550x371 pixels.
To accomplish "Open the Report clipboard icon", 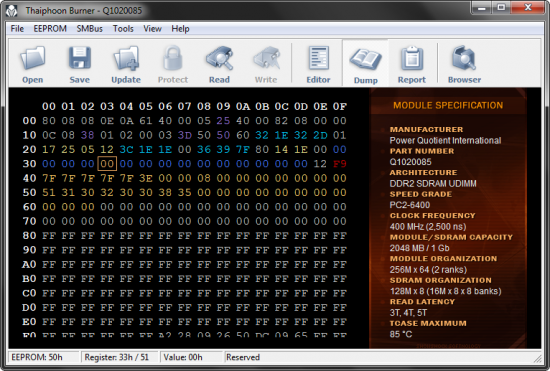I will pos(412,58).
